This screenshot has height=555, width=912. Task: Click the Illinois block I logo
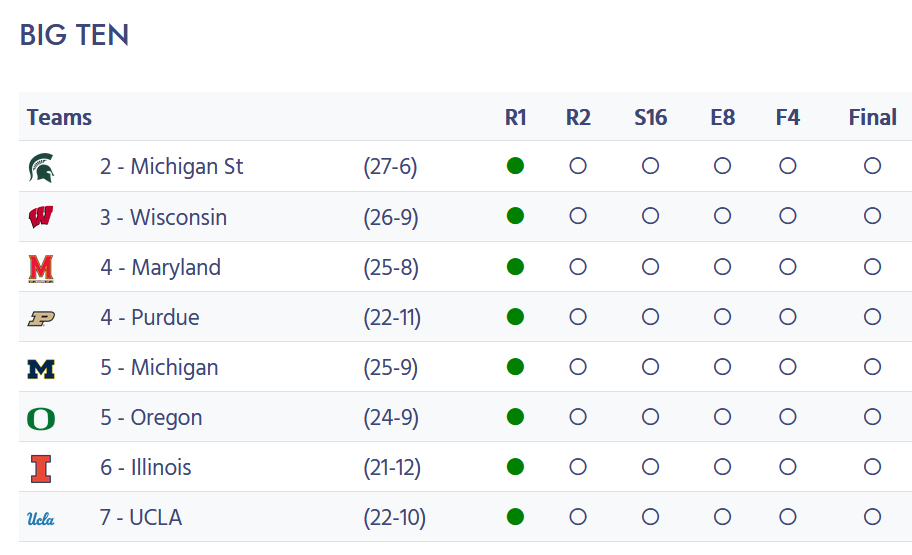coord(41,469)
